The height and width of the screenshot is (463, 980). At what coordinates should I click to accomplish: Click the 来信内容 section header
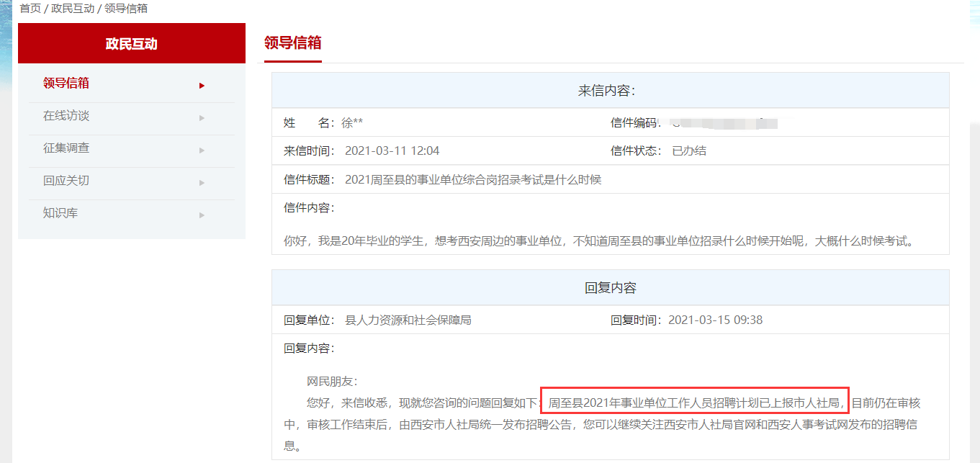click(x=610, y=91)
